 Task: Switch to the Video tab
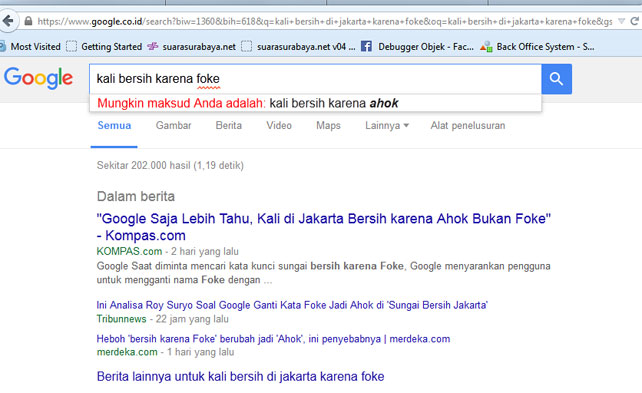point(279,126)
